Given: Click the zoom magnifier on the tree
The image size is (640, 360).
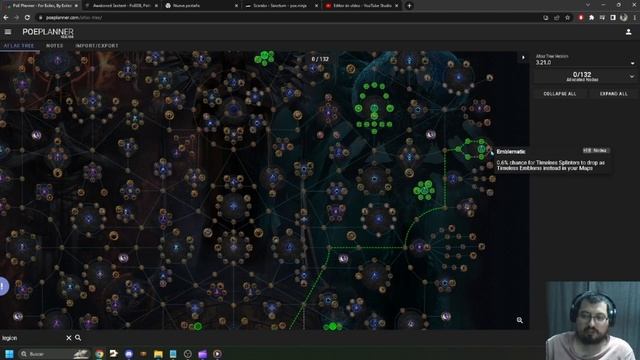Looking at the screenshot, I should tap(520, 320).
